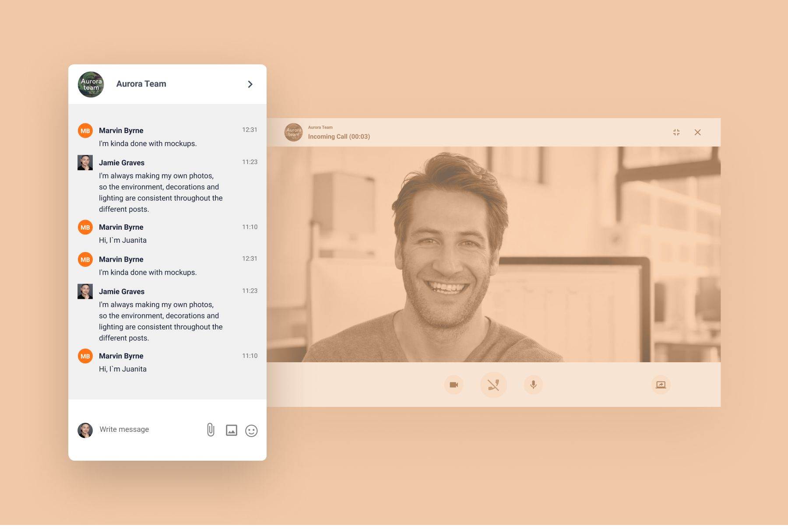Insert an image with the picture icon

point(232,430)
